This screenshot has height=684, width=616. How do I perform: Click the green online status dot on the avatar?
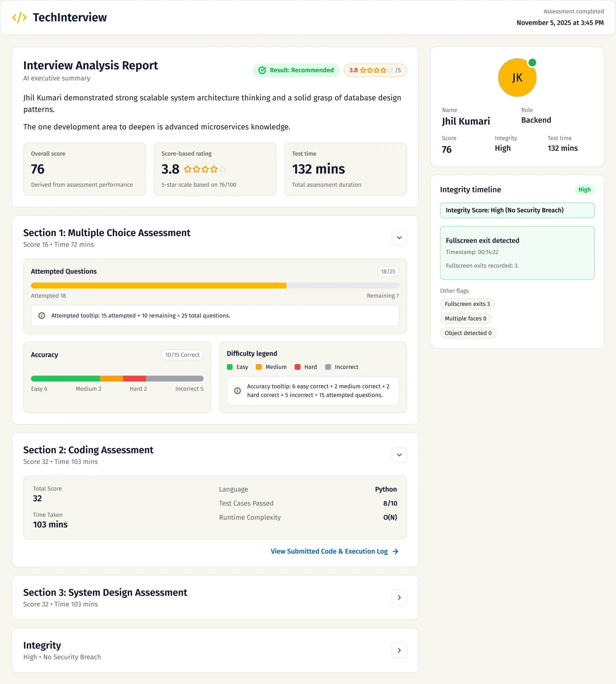532,62
